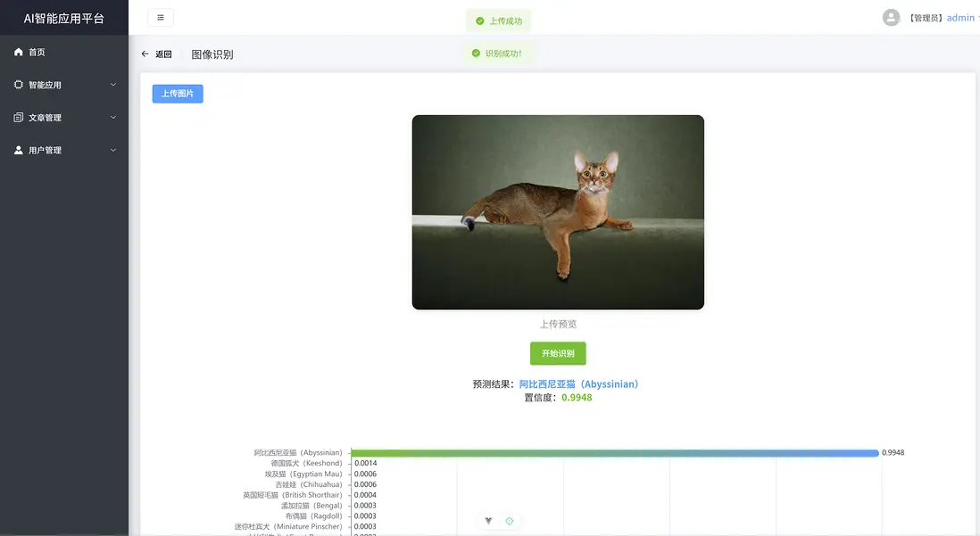Image resolution: width=980 pixels, height=536 pixels.
Task: Click the back arrow icon
Action: pyautogui.click(x=145, y=54)
